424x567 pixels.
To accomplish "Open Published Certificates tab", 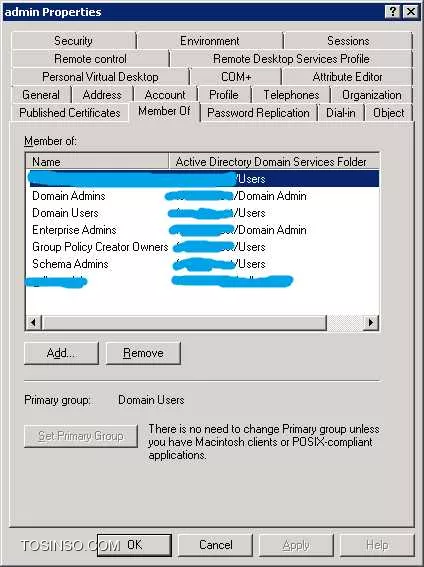I will (70, 113).
